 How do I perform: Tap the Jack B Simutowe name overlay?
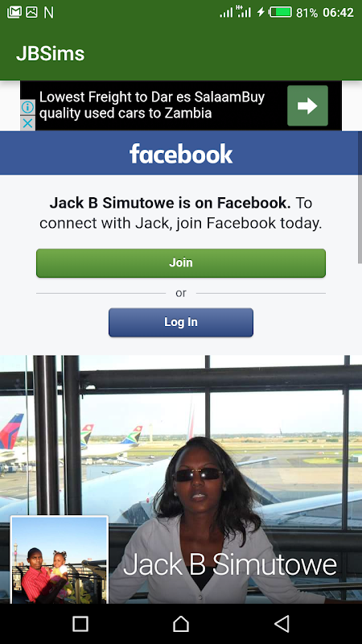coord(230,565)
